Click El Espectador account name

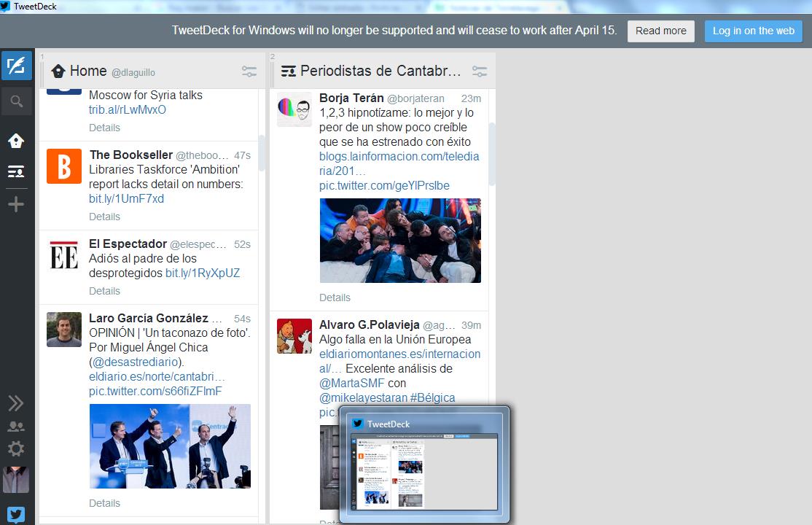click(x=128, y=244)
